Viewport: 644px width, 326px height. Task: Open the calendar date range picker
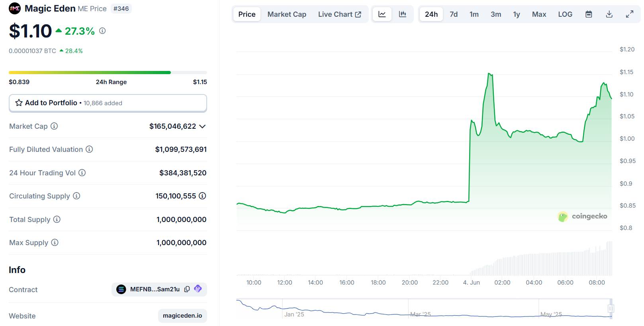589,14
